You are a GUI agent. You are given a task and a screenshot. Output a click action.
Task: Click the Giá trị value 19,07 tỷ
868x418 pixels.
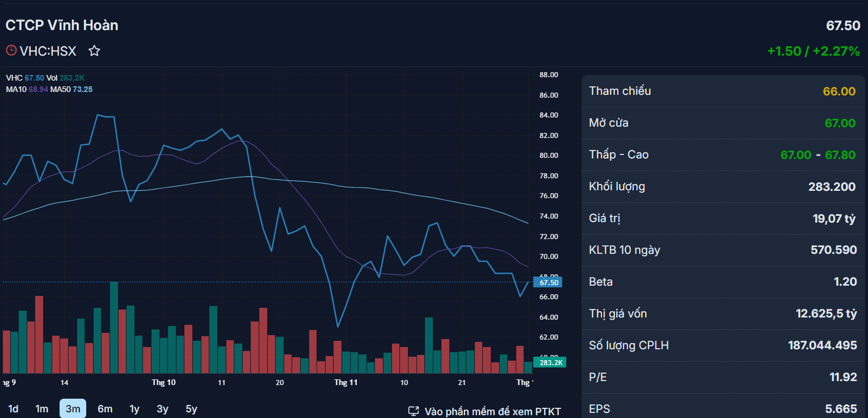point(834,219)
